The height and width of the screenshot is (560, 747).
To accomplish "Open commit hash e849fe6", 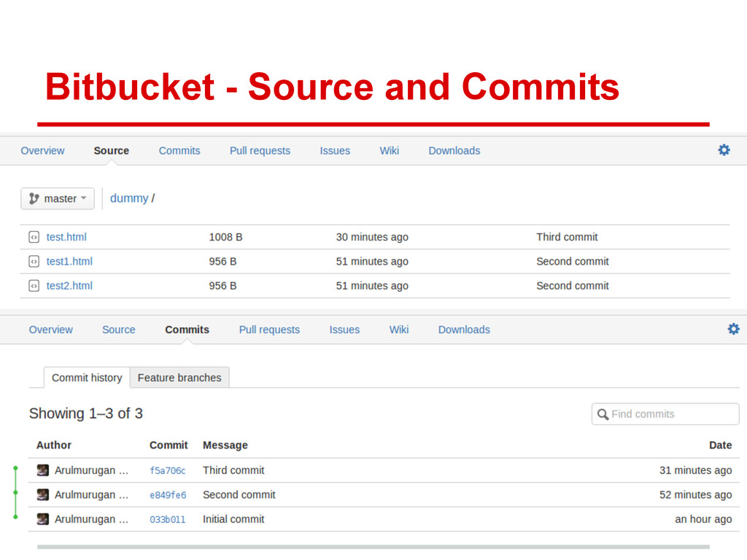I will tap(168, 495).
